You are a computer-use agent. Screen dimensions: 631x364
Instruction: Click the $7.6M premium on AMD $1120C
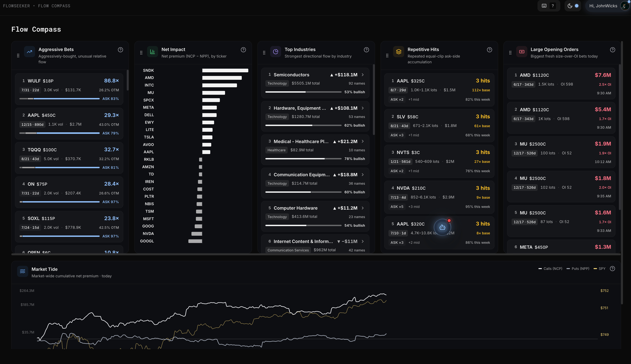click(603, 75)
